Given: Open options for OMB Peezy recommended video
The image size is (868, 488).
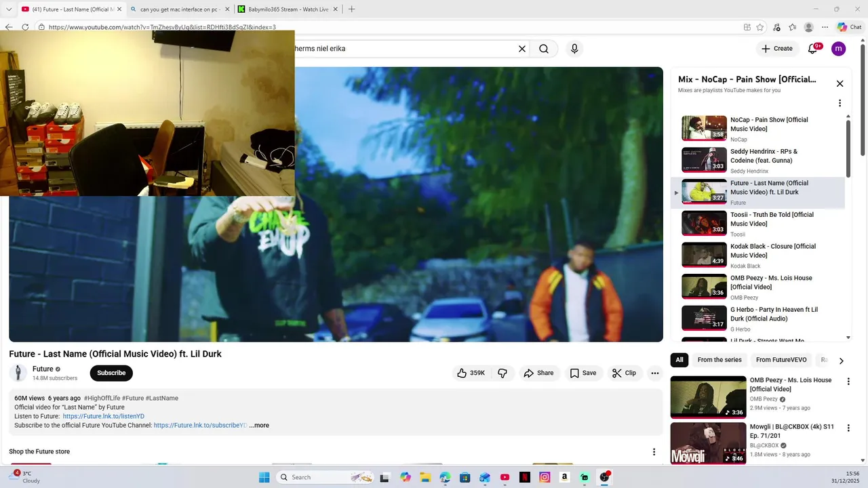Looking at the screenshot, I should [848, 382].
